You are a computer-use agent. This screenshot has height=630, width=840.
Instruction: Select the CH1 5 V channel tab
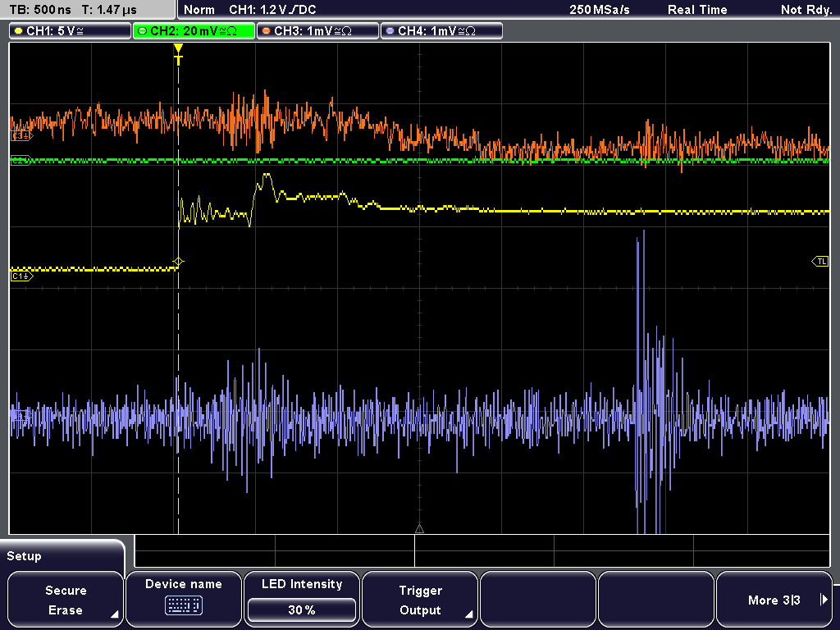click(x=71, y=31)
